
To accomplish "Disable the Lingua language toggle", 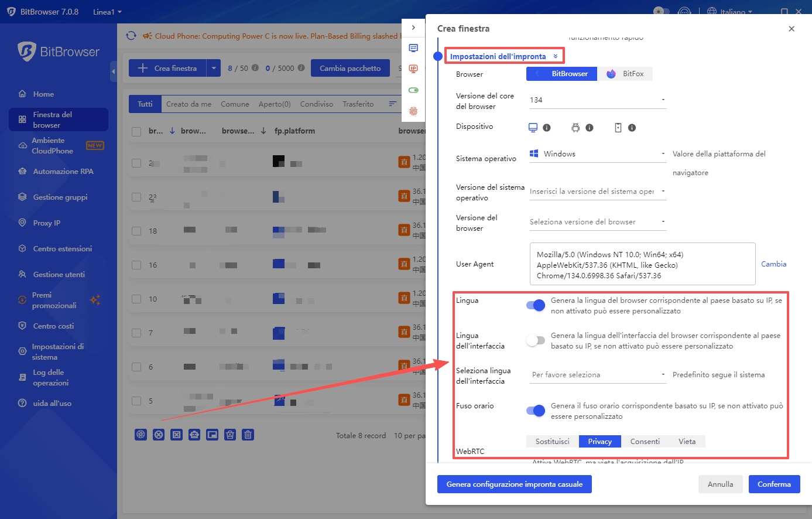I will (x=535, y=305).
